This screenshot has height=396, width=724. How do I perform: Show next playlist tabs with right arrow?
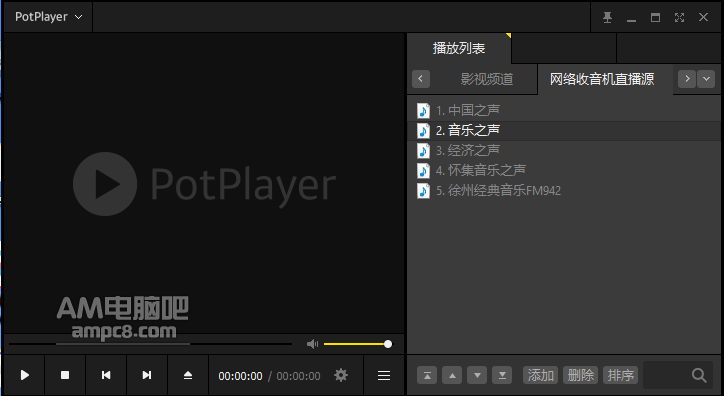[x=687, y=79]
